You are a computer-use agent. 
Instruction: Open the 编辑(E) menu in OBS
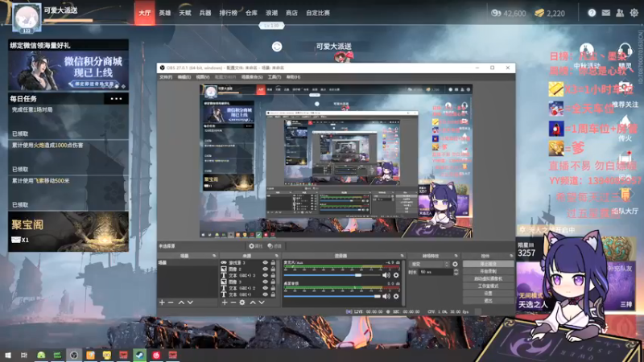[x=184, y=77]
